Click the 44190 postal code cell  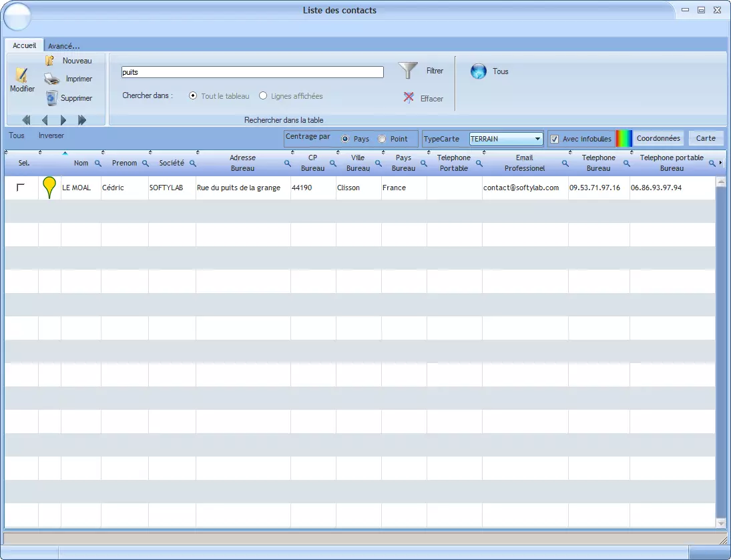click(x=313, y=188)
